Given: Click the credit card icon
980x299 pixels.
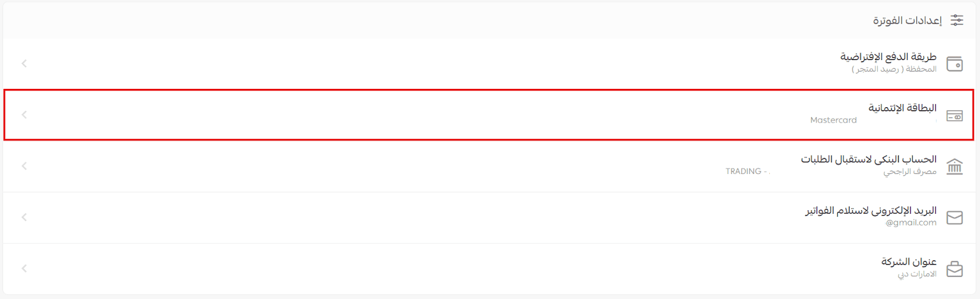Looking at the screenshot, I should point(954,116).
